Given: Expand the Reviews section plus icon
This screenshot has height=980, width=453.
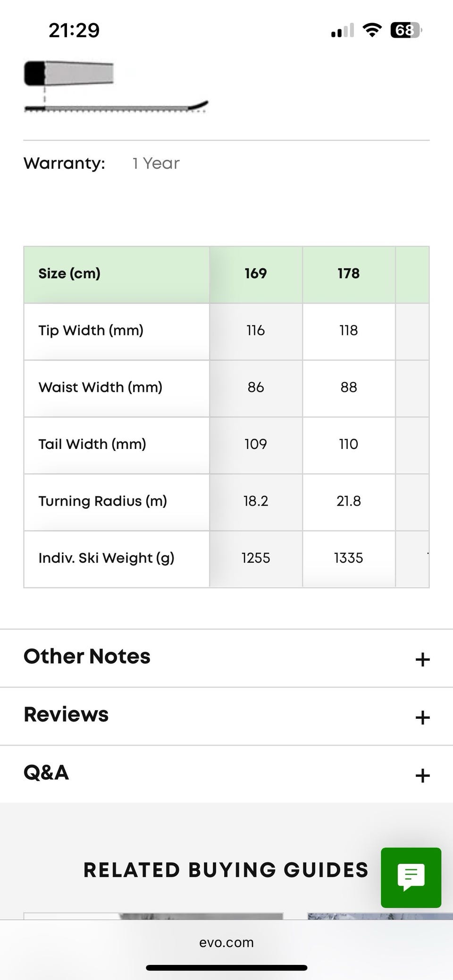Looking at the screenshot, I should [422, 717].
